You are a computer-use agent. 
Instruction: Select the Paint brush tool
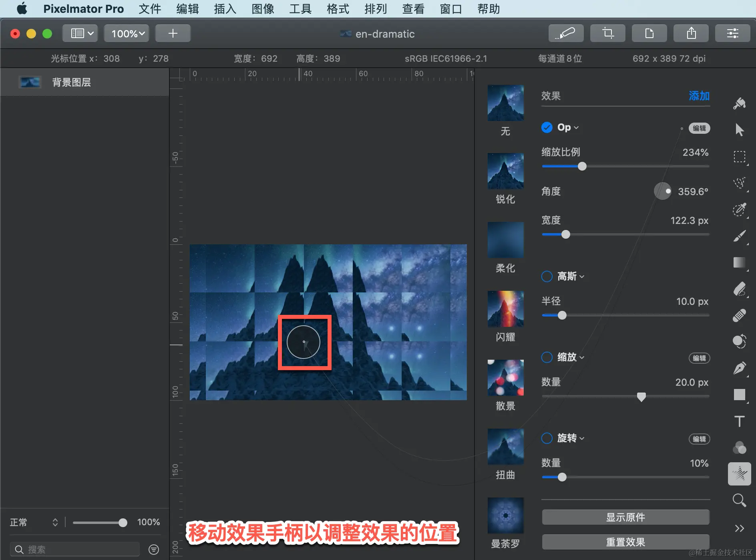click(x=739, y=236)
